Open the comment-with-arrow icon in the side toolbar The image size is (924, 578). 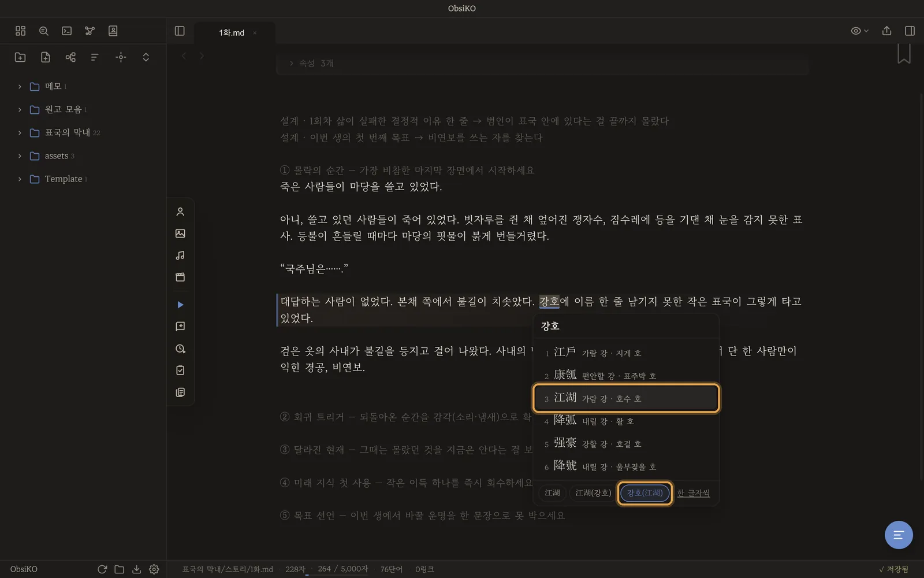[x=180, y=327]
